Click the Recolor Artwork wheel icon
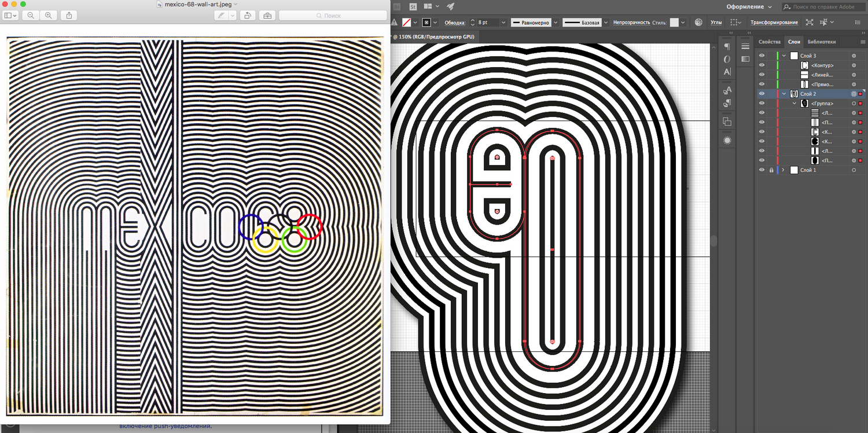The height and width of the screenshot is (433, 868). (698, 23)
